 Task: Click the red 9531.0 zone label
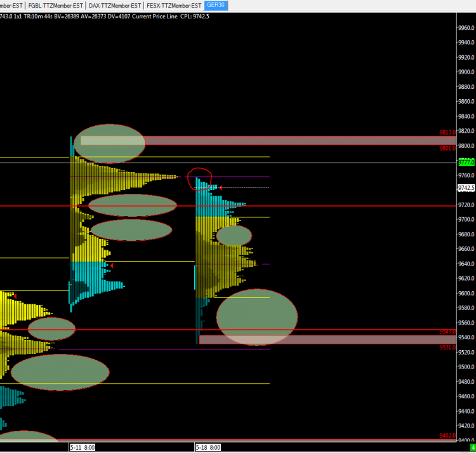[447, 348]
